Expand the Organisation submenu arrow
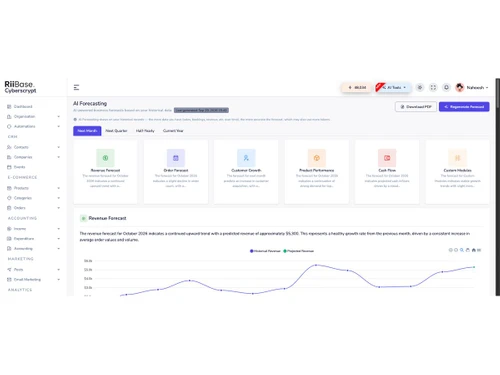 coord(59,117)
